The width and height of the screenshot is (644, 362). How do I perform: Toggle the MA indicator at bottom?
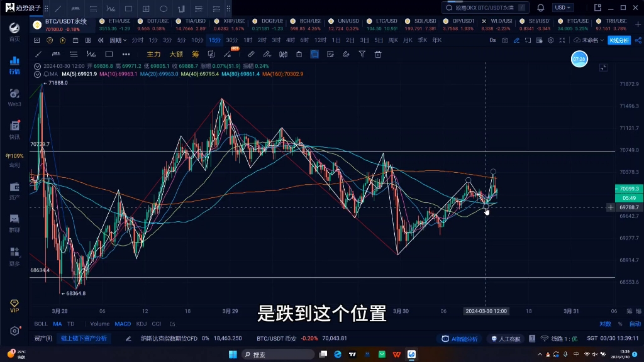57,324
